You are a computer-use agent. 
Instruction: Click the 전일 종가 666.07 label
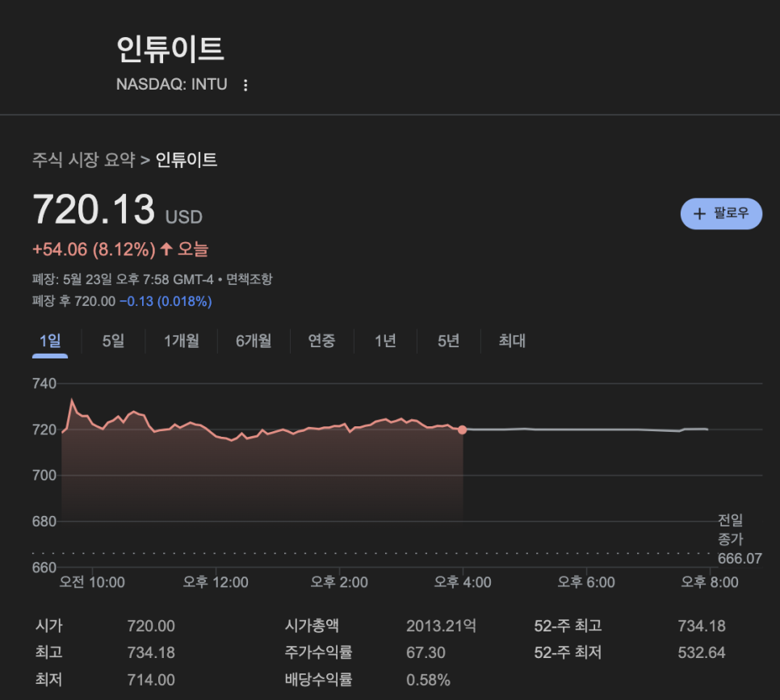[739, 539]
